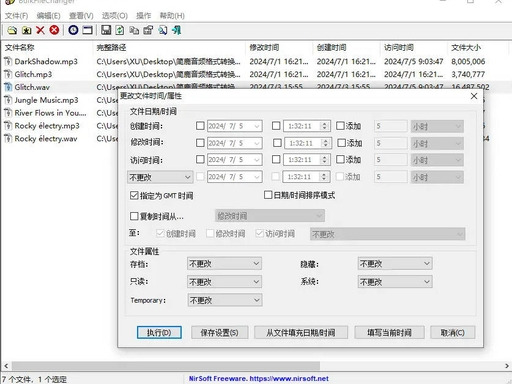Open the 修改时间 date picker dropdown

(257, 143)
